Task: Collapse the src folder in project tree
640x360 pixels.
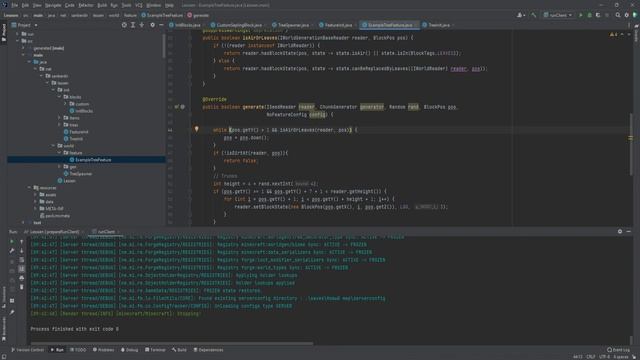Action: 18,41
